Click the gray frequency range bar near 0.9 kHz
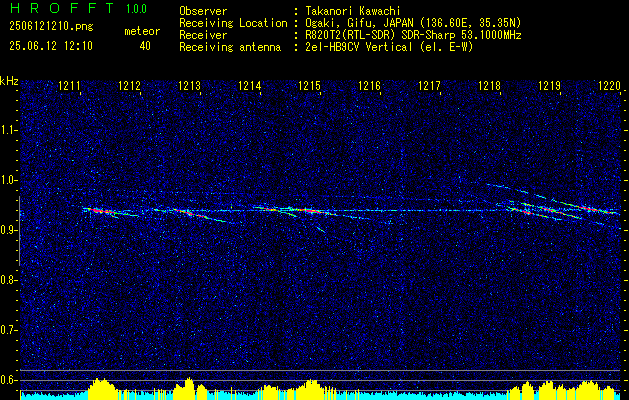Image resolution: width=629 pixels, height=400 pixels. coord(19,231)
